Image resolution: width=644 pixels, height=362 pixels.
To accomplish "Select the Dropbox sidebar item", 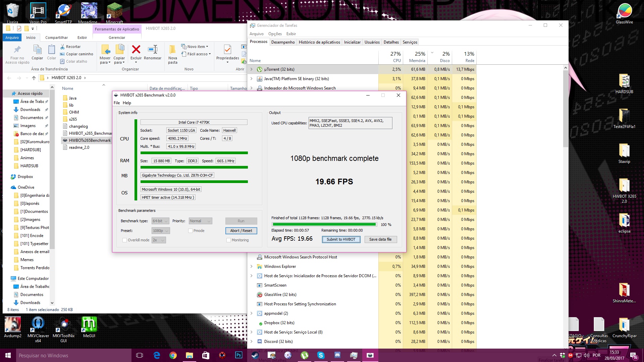I will point(25,177).
